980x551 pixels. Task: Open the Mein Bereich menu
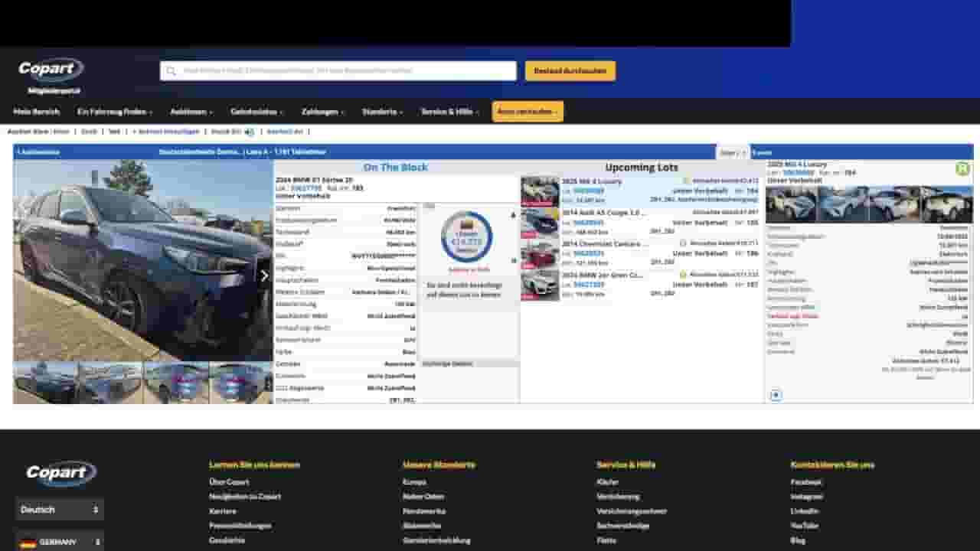(x=36, y=112)
